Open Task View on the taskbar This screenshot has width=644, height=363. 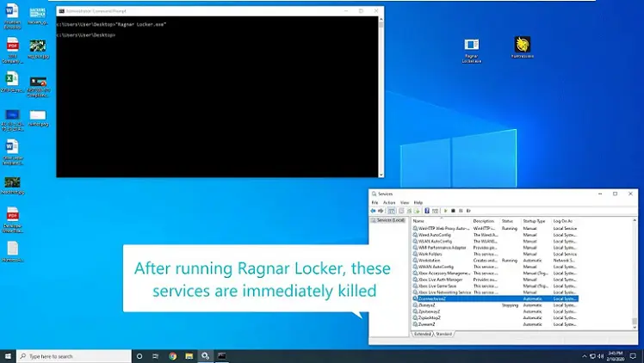click(x=155, y=356)
